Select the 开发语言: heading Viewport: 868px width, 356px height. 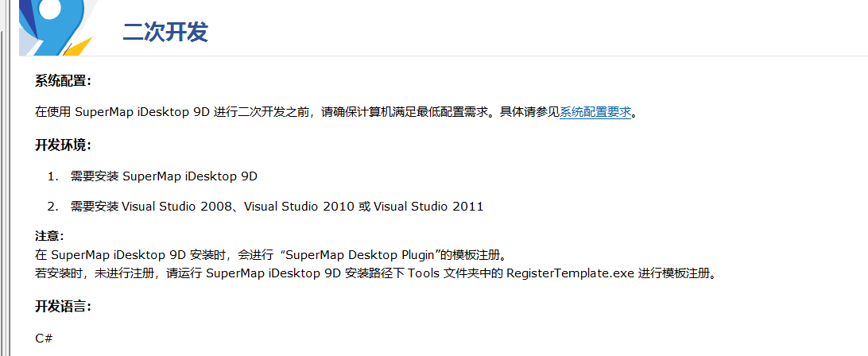[63, 306]
